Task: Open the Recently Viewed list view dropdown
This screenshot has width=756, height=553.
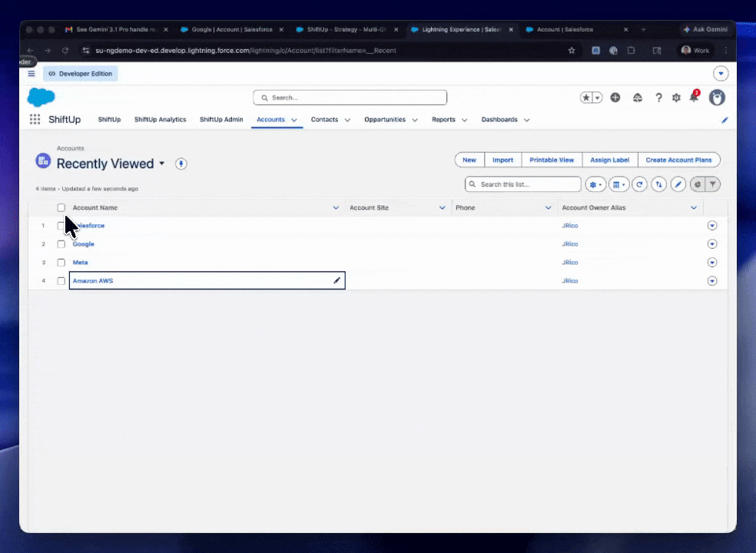Action: [162, 164]
